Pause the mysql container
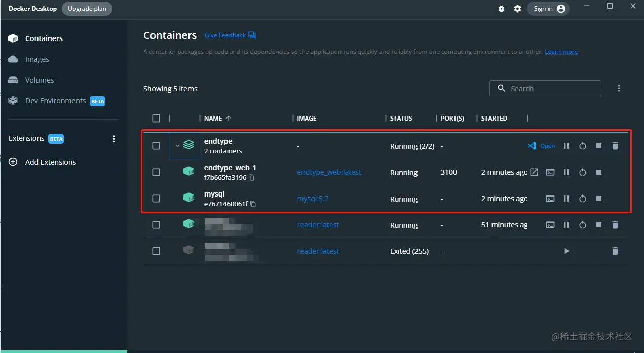The image size is (644, 353). click(566, 199)
